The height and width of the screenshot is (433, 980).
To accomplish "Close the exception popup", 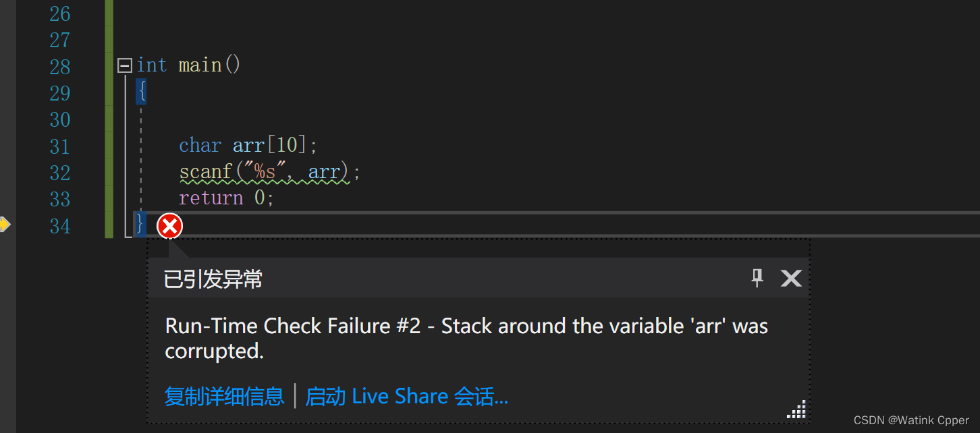I will click(x=791, y=278).
